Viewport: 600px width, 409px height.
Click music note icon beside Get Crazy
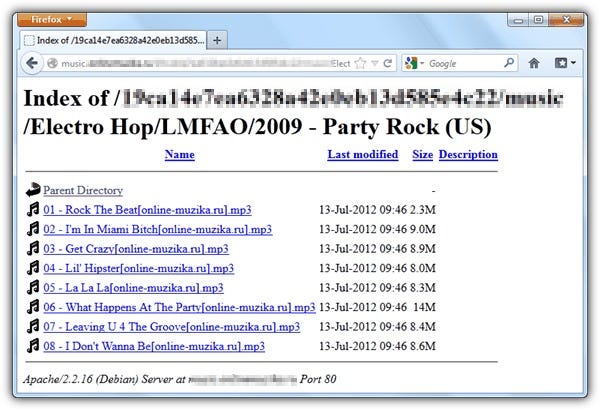pyautogui.click(x=33, y=248)
